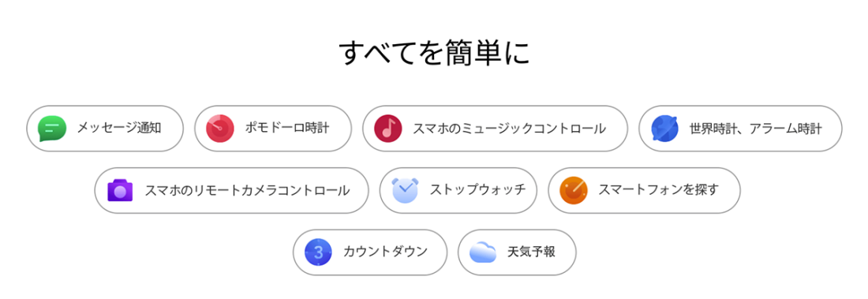Viewport: 868px width, 299px height.
Task: Open the ポモドーロ時計 feature label
Action: pyautogui.click(x=286, y=129)
